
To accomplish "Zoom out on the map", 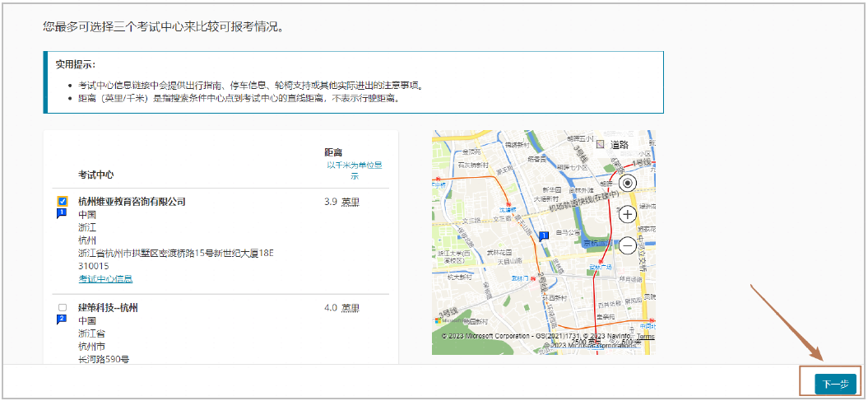I will pos(628,245).
